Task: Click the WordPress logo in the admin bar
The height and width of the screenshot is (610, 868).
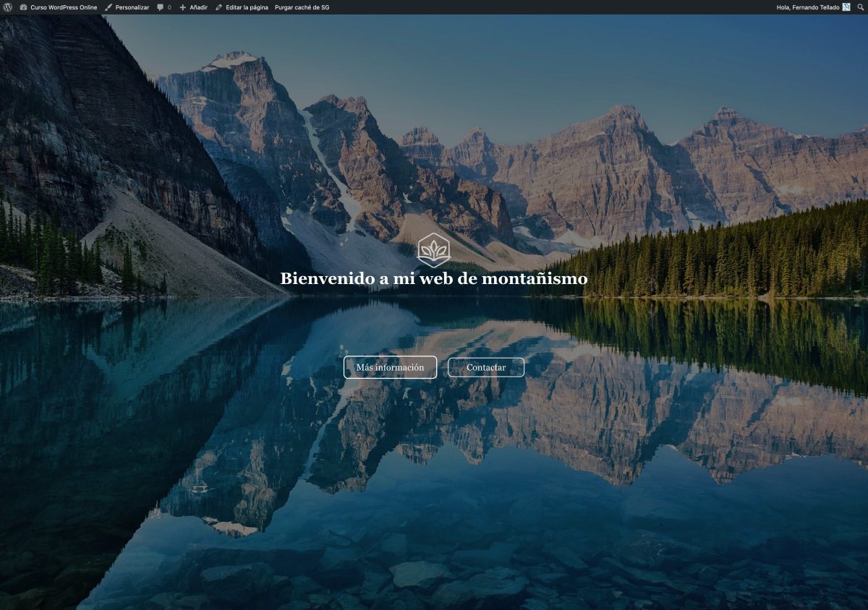Action: [x=7, y=7]
